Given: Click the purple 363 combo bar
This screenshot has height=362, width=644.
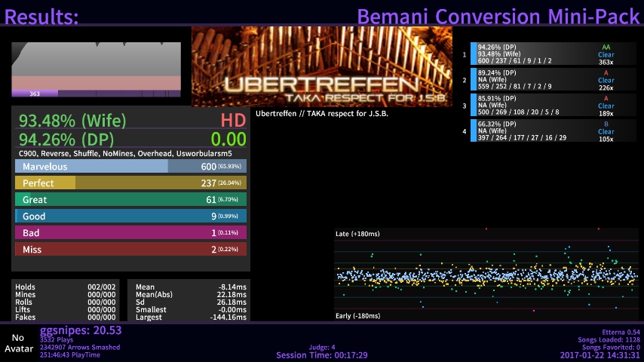Looking at the screenshot, I should (x=35, y=94).
